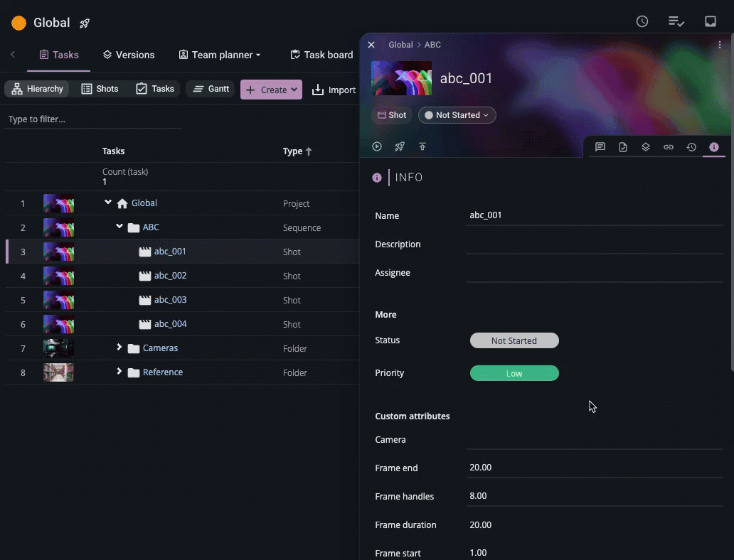Click the play icon in abc_001 panel
This screenshot has width=734, height=560.
pos(377,146)
